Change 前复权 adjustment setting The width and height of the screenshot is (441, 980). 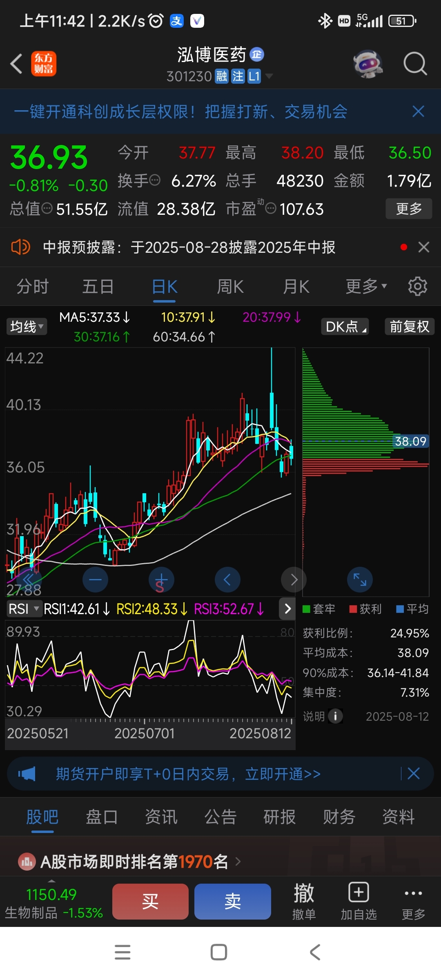(410, 327)
